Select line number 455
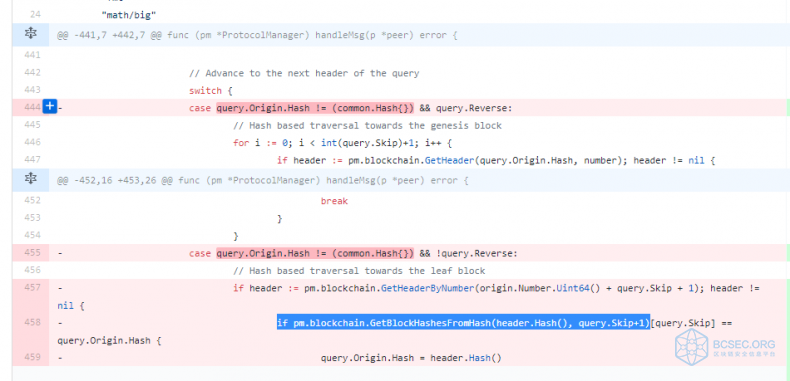This screenshot has width=790, height=381. 32,253
